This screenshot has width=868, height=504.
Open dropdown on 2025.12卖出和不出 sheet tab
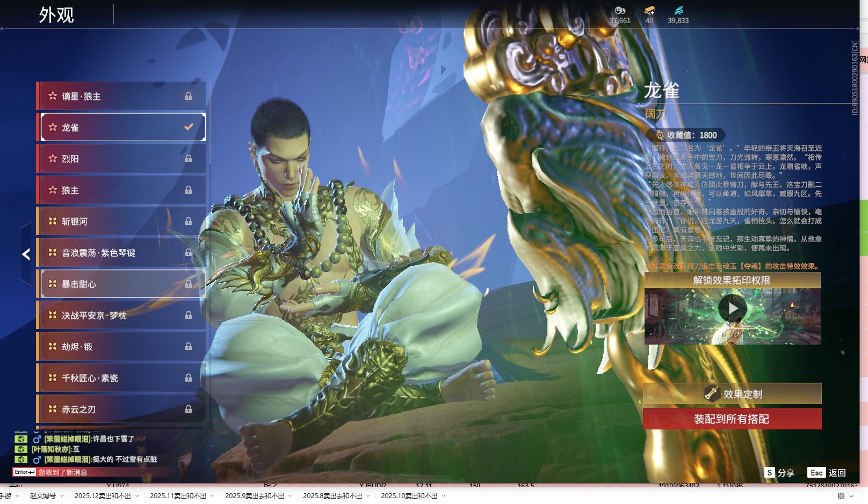pyautogui.click(x=137, y=496)
